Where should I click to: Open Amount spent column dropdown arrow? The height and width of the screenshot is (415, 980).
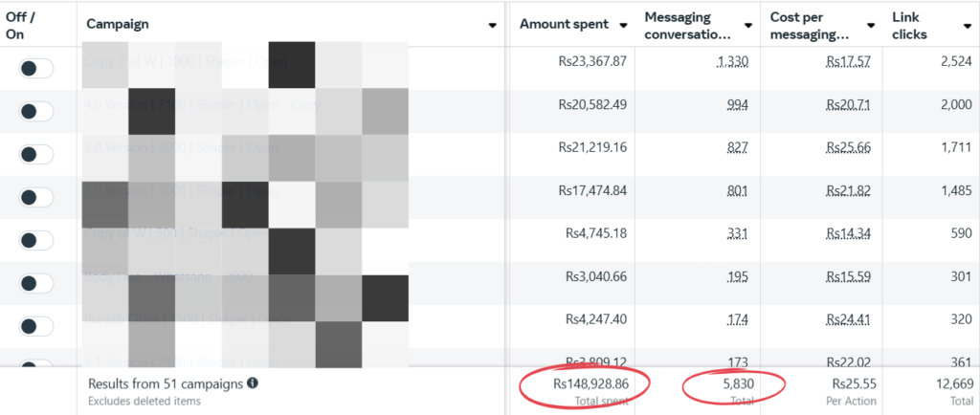623,26
